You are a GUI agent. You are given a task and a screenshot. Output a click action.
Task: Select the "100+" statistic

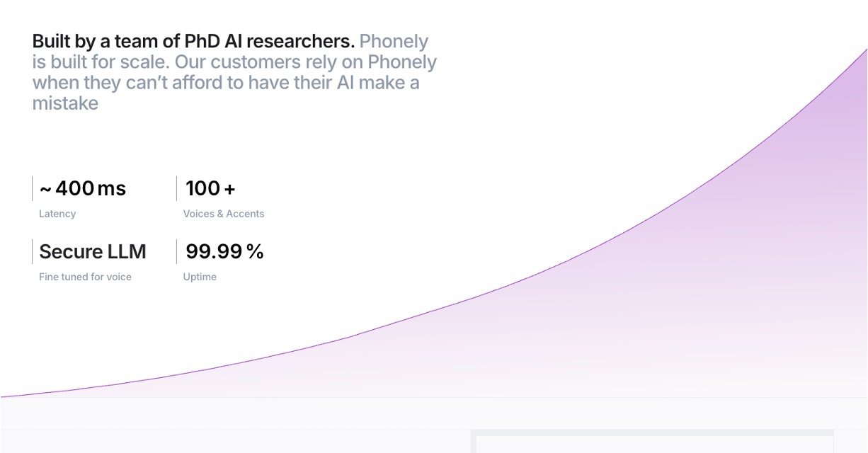click(210, 188)
